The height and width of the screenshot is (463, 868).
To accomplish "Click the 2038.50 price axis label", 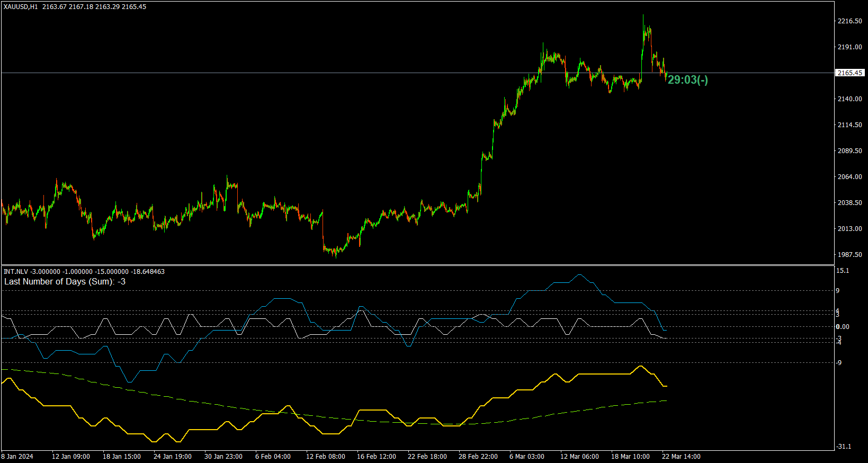I will 849,203.
